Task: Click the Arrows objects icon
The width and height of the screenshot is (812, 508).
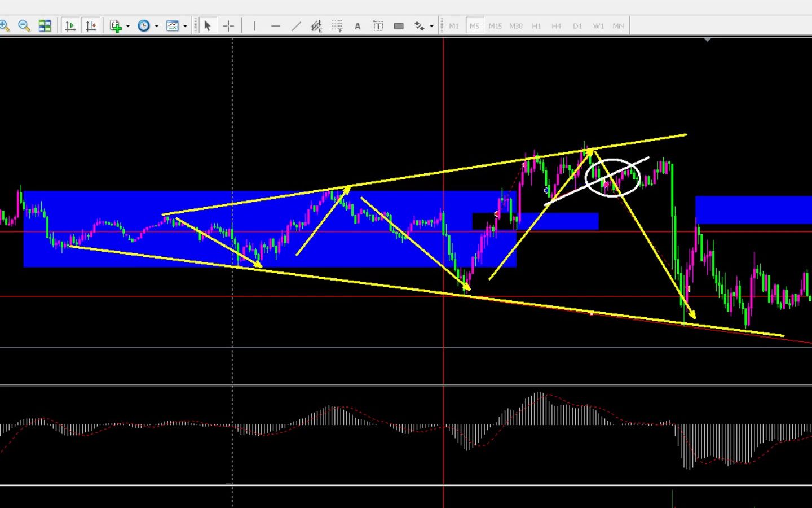Action: (x=419, y=25)
